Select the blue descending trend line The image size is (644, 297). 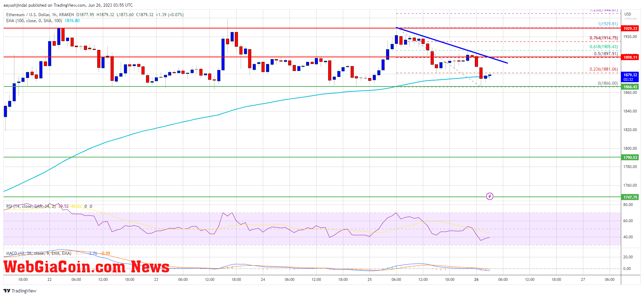point(452,45)
